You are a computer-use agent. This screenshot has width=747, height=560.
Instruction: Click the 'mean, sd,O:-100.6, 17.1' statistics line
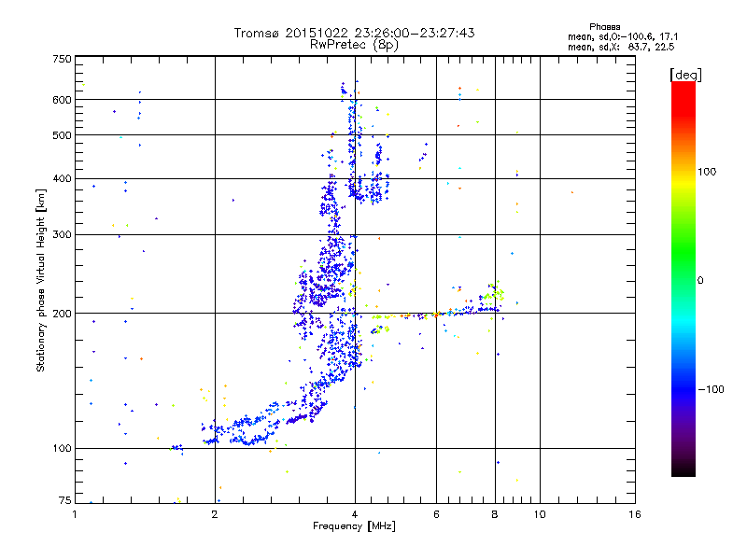click(x=623, y=36)
